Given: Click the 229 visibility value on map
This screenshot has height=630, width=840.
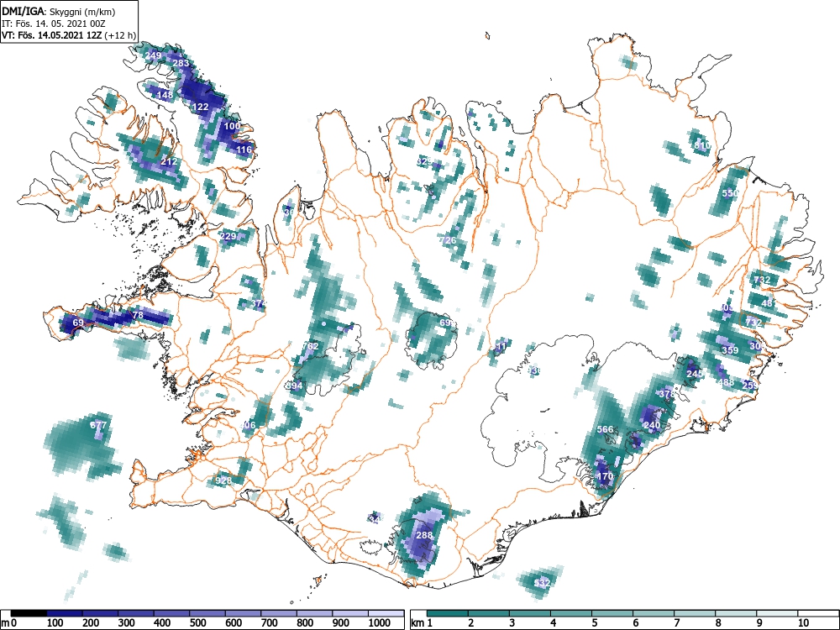Looking at the screenshot, I should (228, 236).
